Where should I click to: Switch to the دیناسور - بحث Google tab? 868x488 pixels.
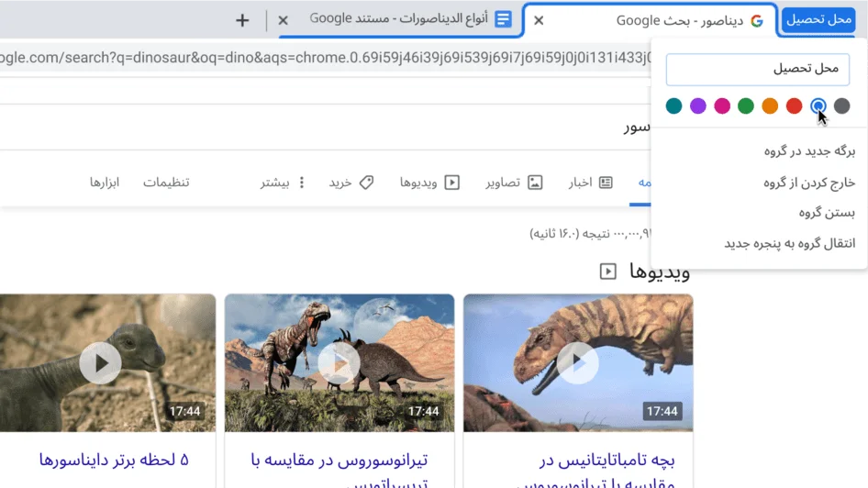coord(651,20)
